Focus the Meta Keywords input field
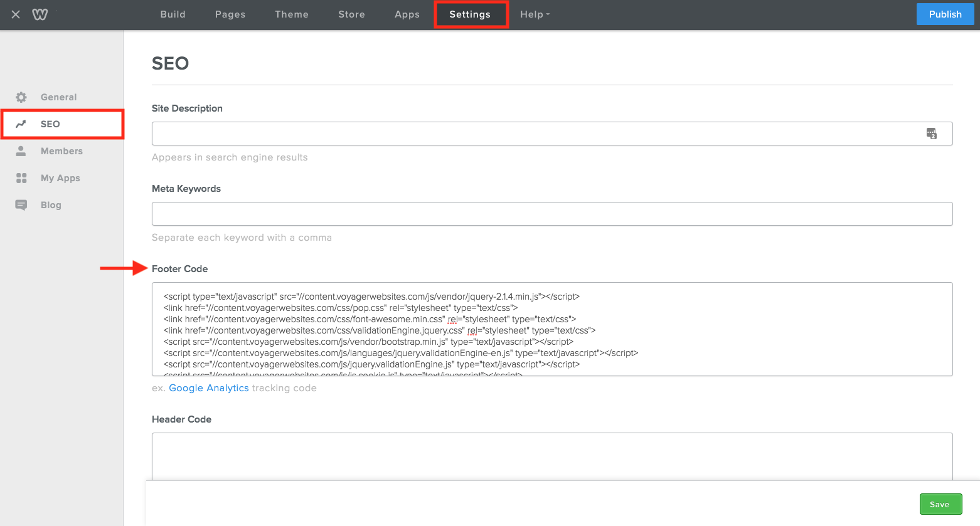Image resolution: width=980 pixels, height=526 pixels. [552, 214]
